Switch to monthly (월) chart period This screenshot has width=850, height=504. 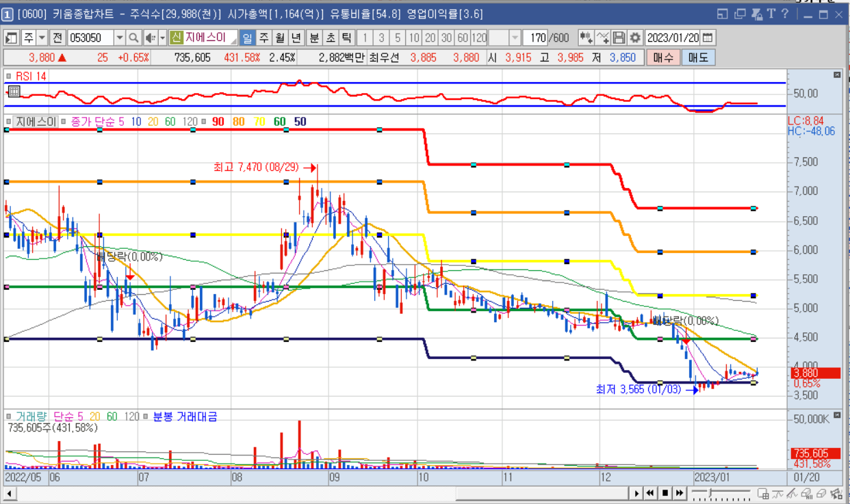280,38
